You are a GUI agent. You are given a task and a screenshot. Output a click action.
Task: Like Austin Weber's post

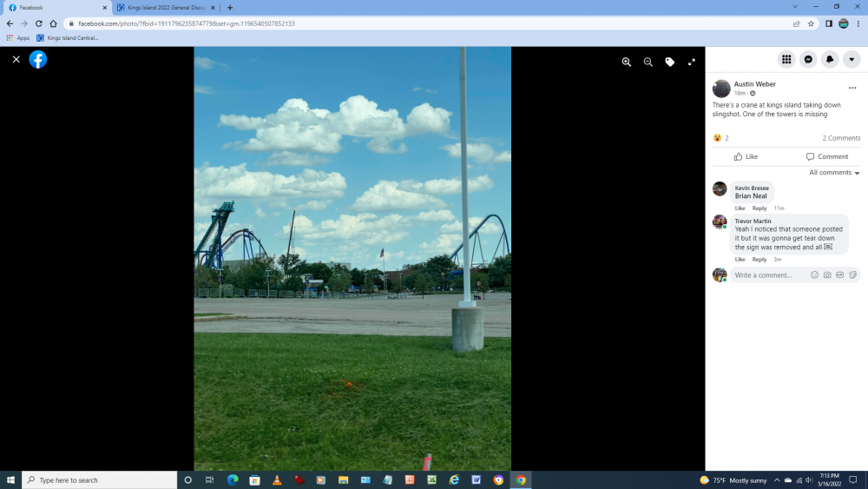click(x=746, y=156)
